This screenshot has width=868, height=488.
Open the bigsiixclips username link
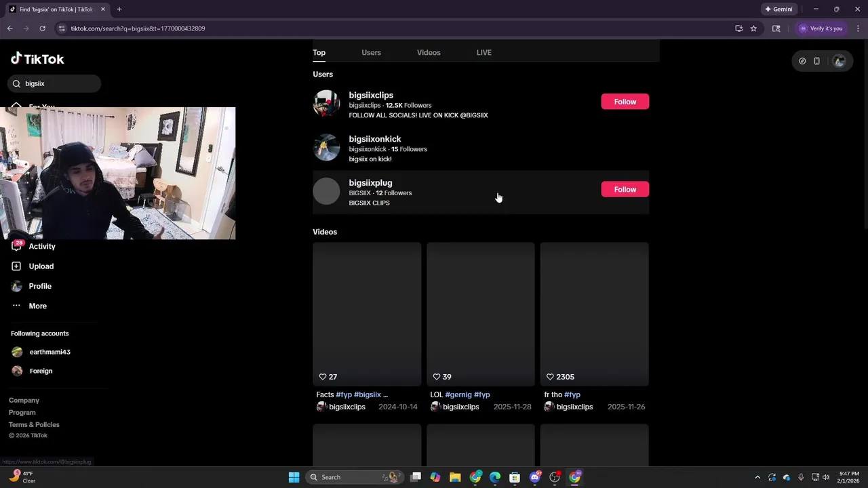pos(371,96)
